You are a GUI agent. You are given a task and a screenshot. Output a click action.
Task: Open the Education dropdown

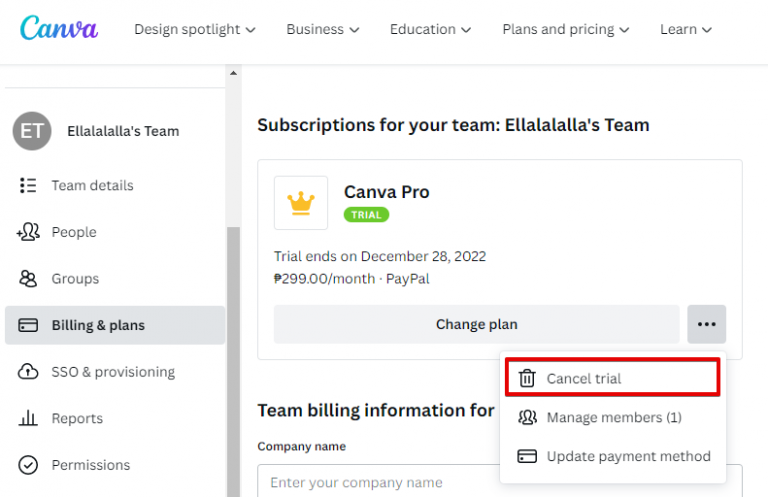click(431, 29)
